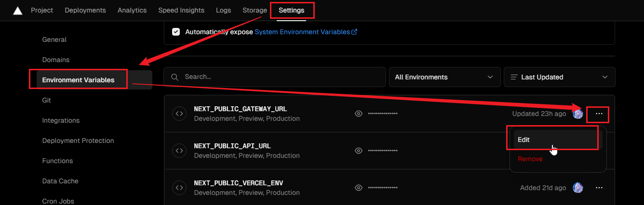The image size is (644, 205).
Task: Switch to the Analytics tab
Action: (132, 10)
